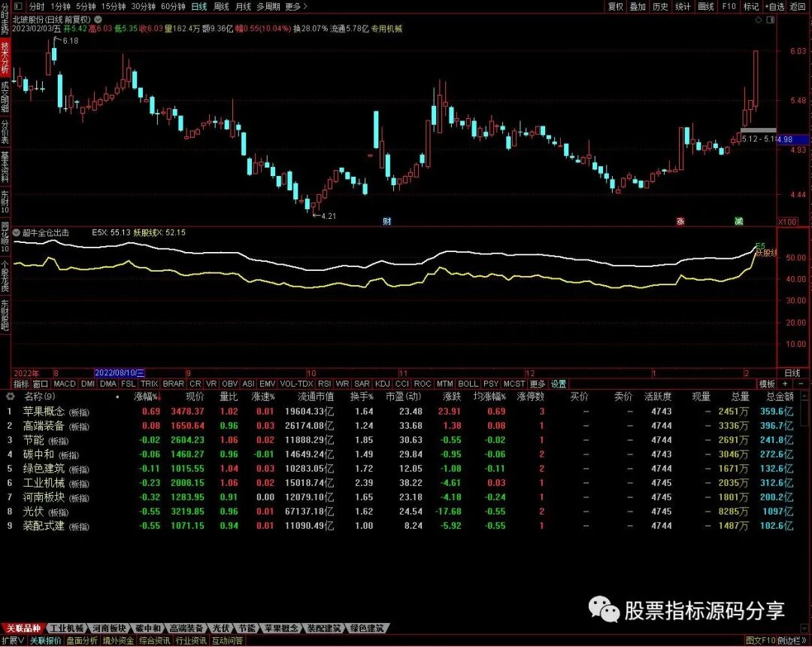The height and width of the screenshot is (647, 812).
Task: Toggle the panel layout icon at top-left toolbar
Action: click(18, 6)
